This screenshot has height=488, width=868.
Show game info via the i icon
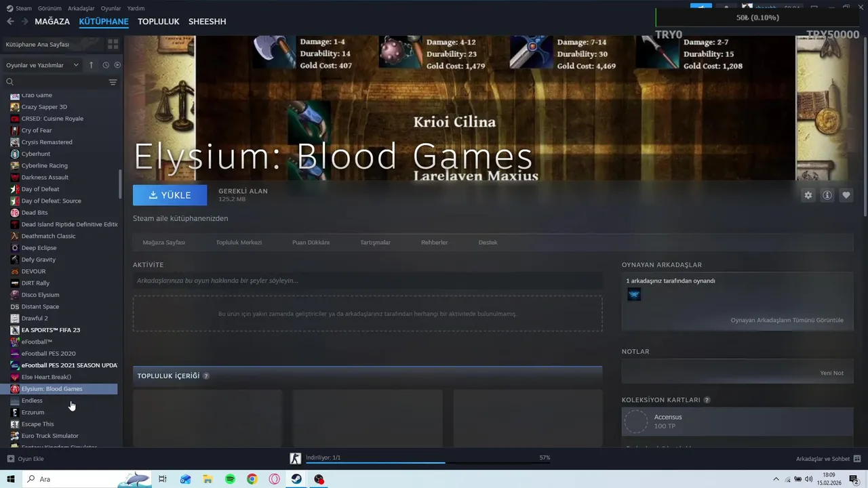point(827,195)
